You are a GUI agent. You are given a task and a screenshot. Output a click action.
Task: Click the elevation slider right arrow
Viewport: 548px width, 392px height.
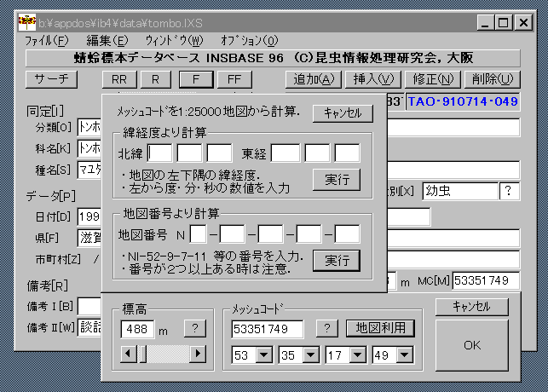tap(197, 353)
